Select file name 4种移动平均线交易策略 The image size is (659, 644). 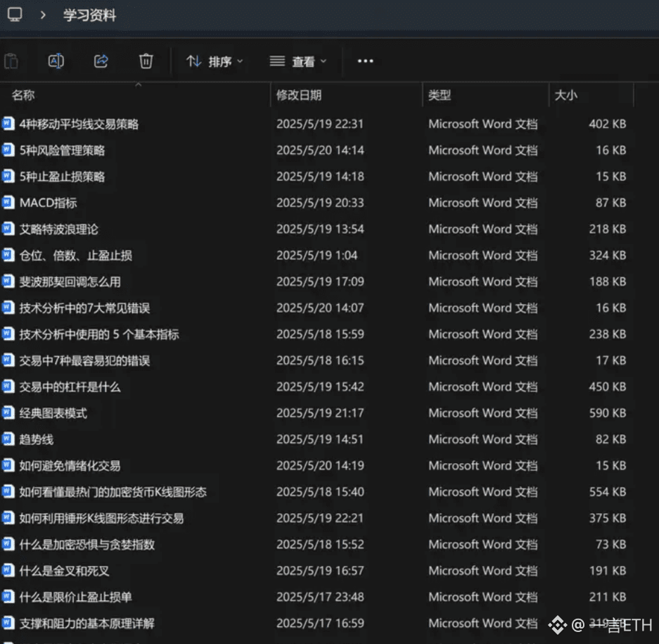[79, 124]
